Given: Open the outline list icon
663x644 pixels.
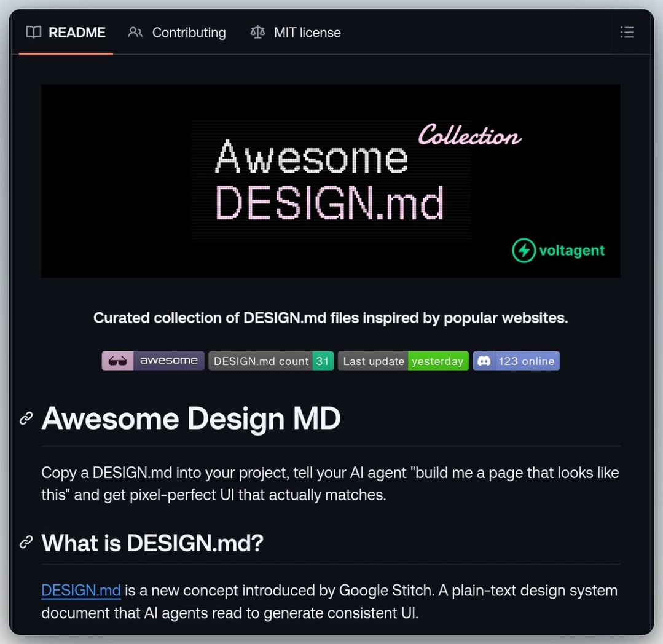Looking at the screenshot, I should (x=627, y=32).
